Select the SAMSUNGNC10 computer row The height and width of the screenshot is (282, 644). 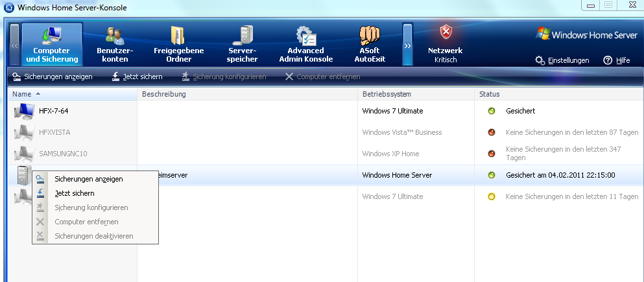click(x=326, y=154)
